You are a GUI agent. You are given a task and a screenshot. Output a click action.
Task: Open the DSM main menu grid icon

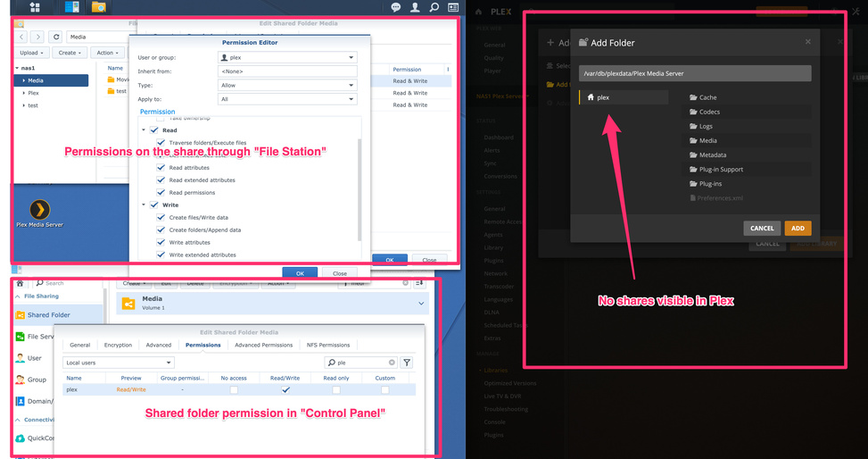35,7
